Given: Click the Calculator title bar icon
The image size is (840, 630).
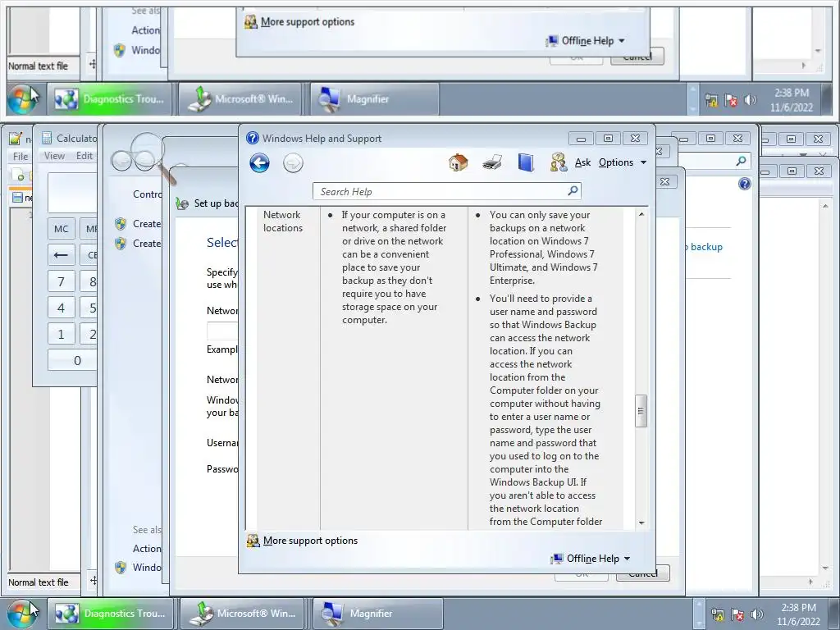Looking at the screenshot, I should [46, 138].
